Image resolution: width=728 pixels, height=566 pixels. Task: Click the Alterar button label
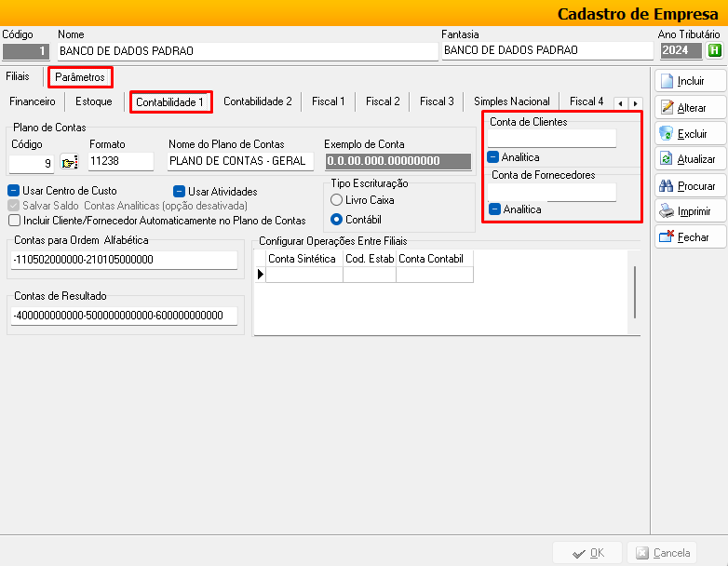pos(692,108)
